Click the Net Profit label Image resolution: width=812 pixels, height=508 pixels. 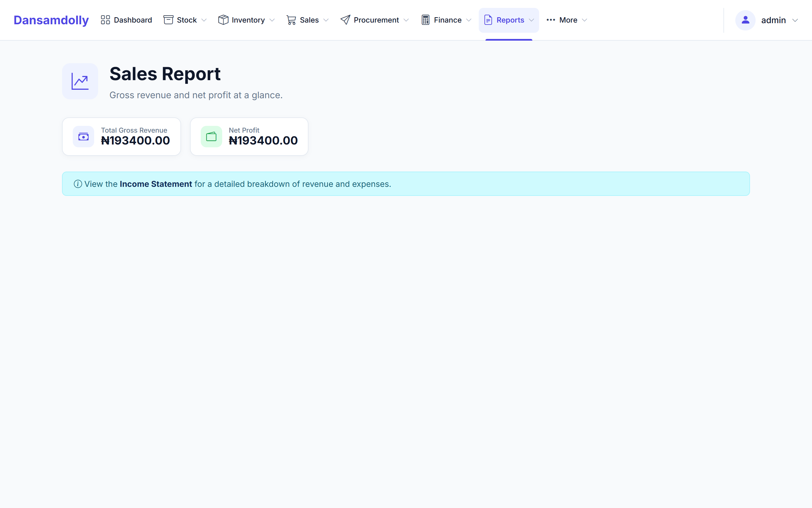244,130
